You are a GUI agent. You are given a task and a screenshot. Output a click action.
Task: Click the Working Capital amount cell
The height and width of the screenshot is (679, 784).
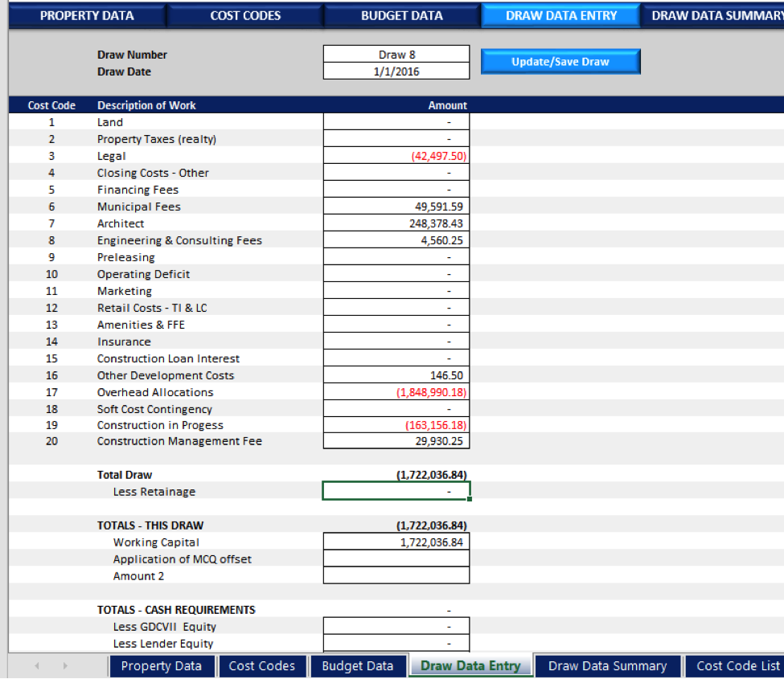(x=396, y=541)
